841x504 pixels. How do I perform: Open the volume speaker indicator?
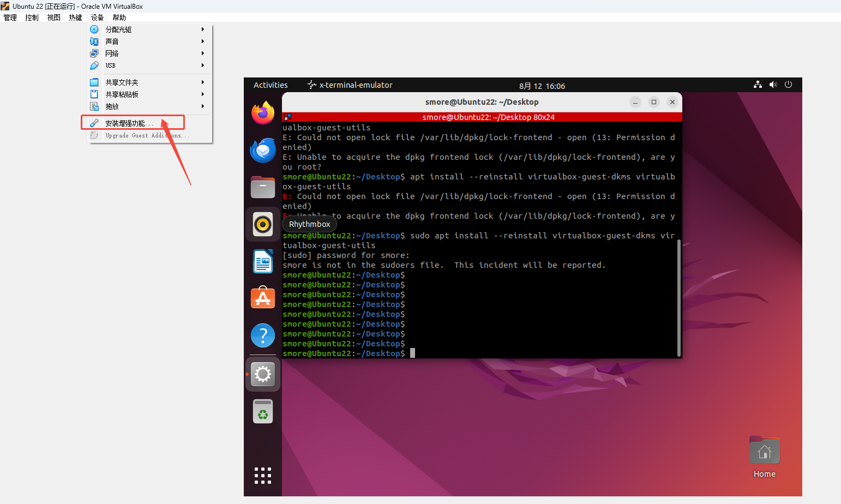(x=773, y=85)
